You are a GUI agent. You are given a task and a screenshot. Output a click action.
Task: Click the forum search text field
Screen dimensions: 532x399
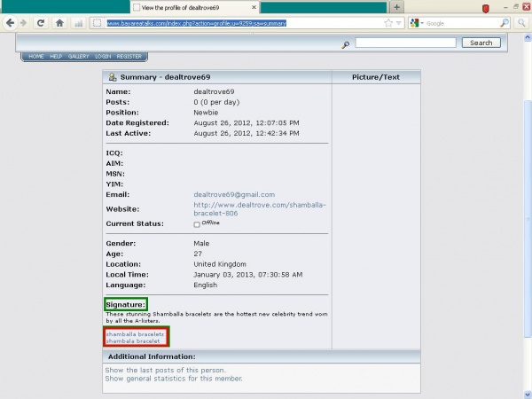405,43
